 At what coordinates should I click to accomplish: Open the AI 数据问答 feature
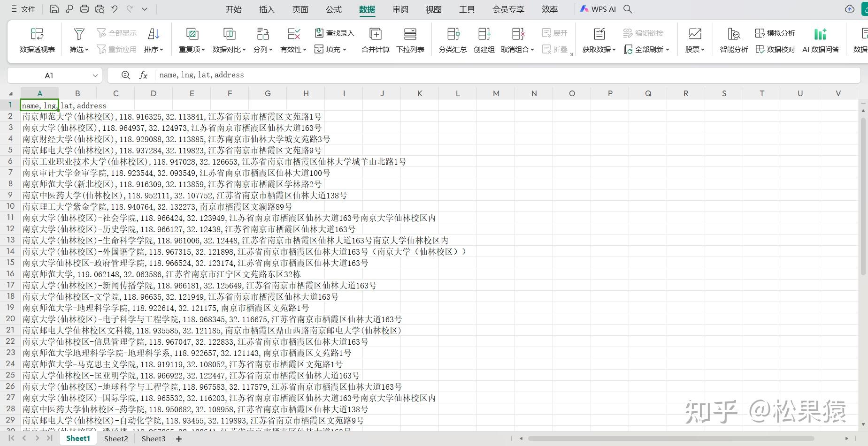pos(821,40)
